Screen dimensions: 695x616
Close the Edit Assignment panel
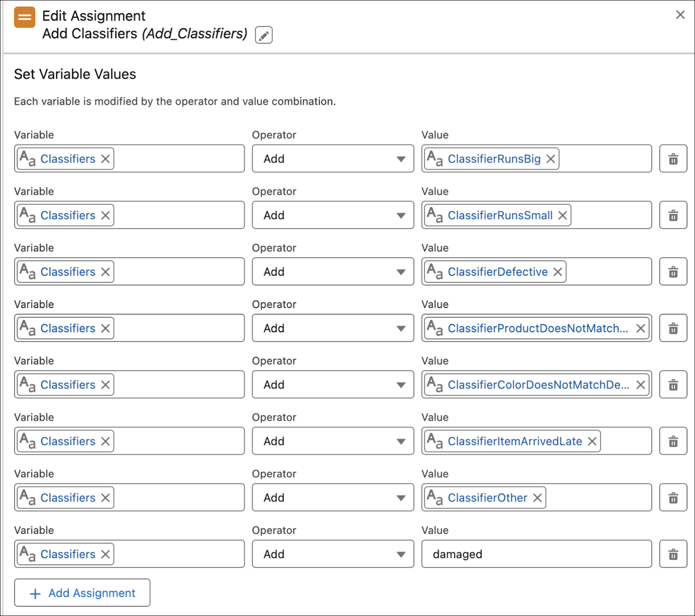tap(680, 15)
